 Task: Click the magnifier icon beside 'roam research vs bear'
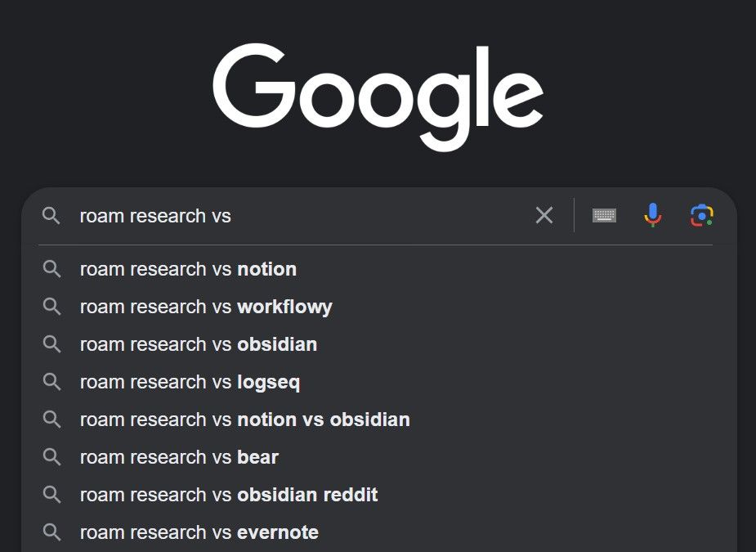pyautogui.click(x=51, y=457)
